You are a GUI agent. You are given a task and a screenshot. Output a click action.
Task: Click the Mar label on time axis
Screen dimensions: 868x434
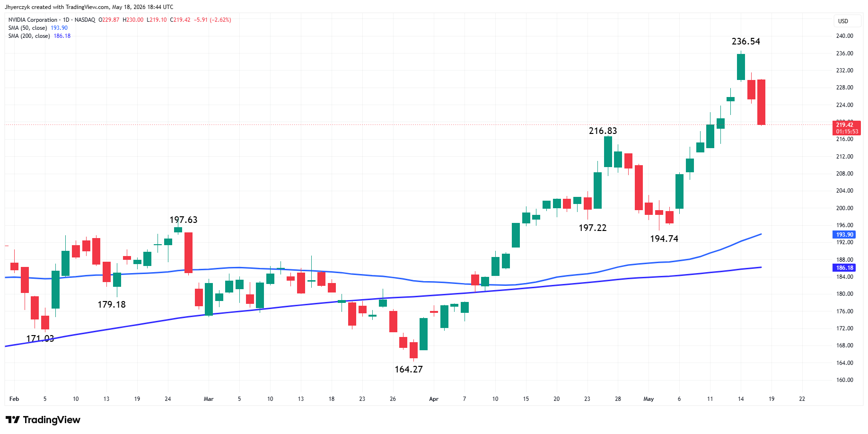click(x=209, y=399)
